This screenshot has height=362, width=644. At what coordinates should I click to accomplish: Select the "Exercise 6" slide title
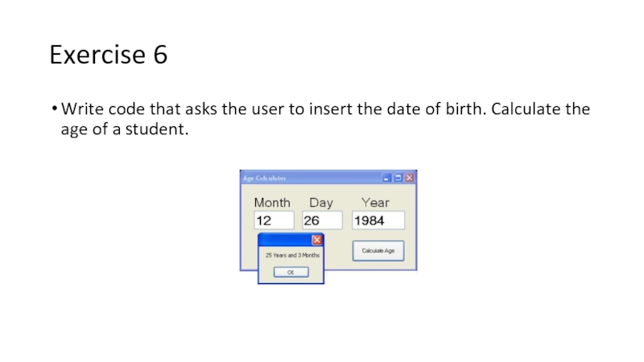tap(108, 55)
